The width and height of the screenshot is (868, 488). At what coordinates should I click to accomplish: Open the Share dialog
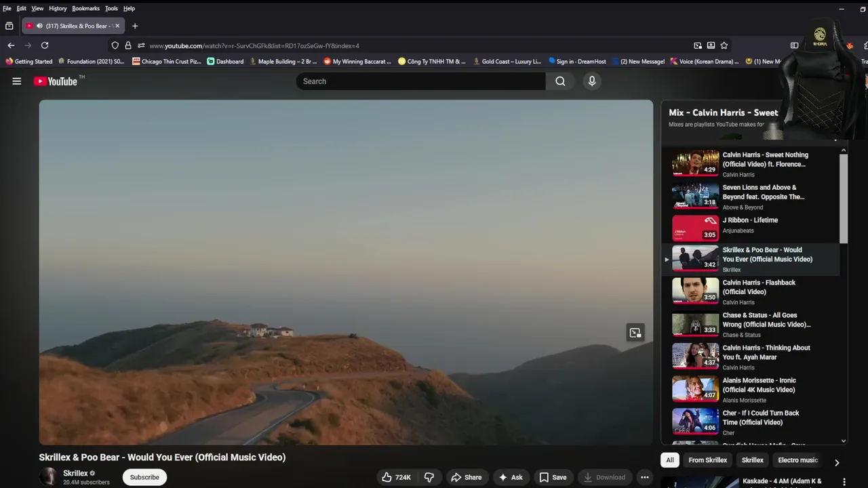tap(466, 477)
